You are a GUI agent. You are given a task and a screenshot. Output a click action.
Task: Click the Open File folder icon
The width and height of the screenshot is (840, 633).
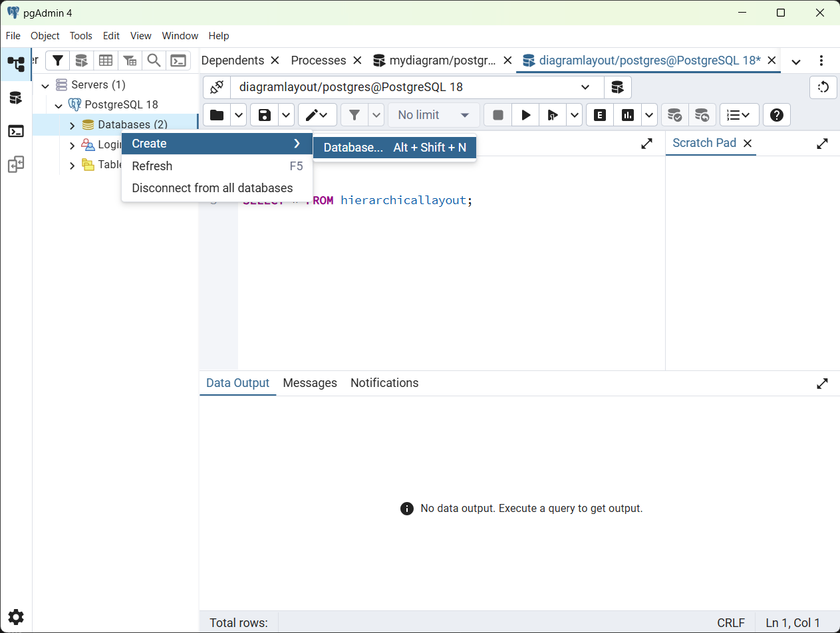point(217,115)
